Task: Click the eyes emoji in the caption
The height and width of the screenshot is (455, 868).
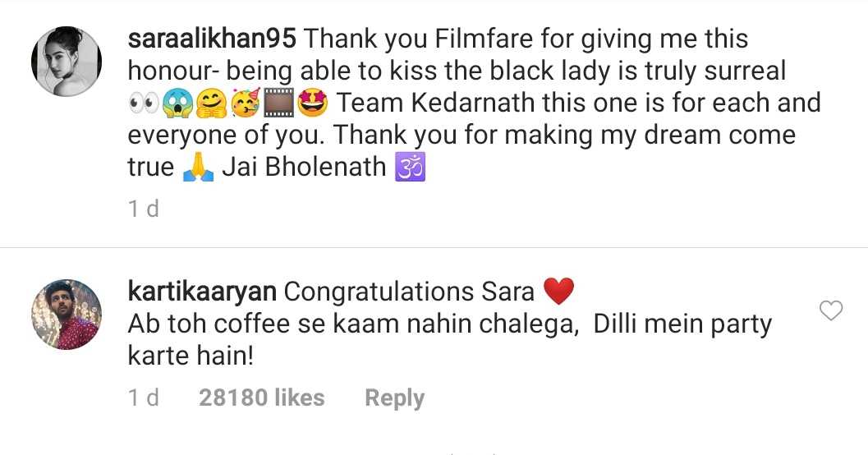Action: (x=144, y=103)
